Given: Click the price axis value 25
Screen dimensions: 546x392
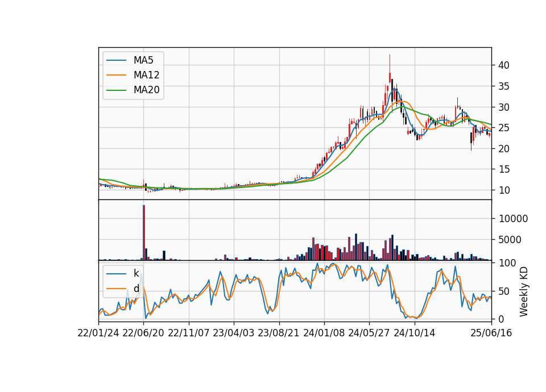Looking at the screenshot, I should pos(504,128).
